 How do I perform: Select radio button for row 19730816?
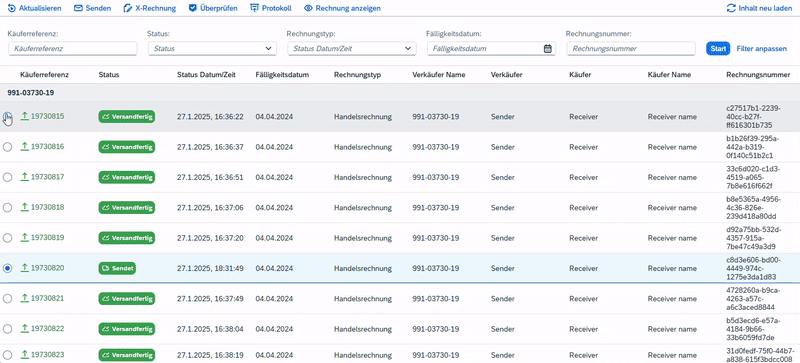coord(7,147)
